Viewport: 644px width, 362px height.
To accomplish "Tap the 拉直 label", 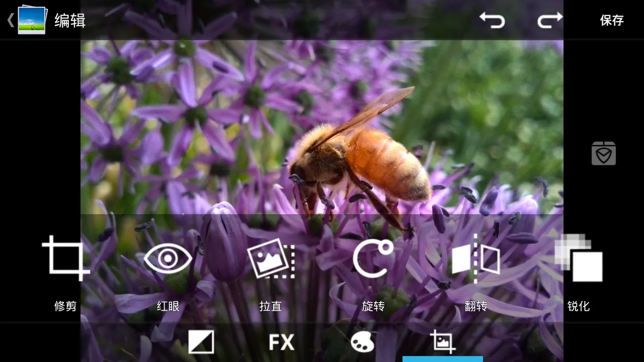I will [271, 306].
